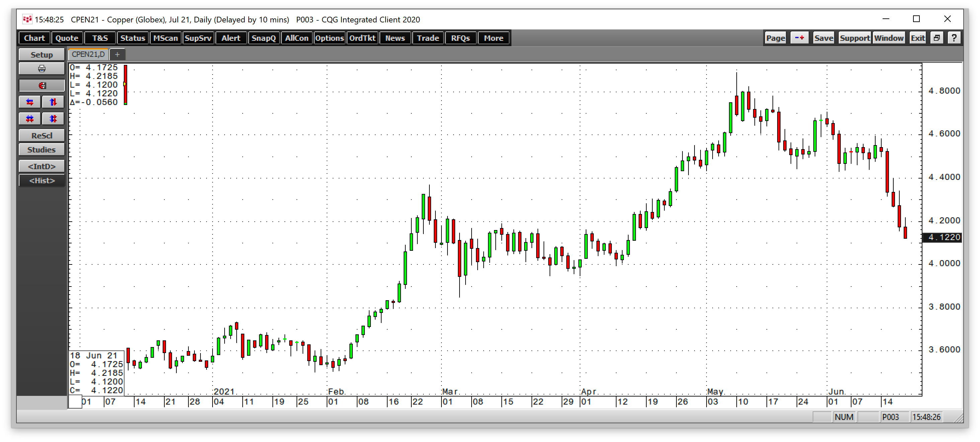980x442 pixels.
Task: Click the horizontal compress arrows icon
Action: tap(30, 119)
